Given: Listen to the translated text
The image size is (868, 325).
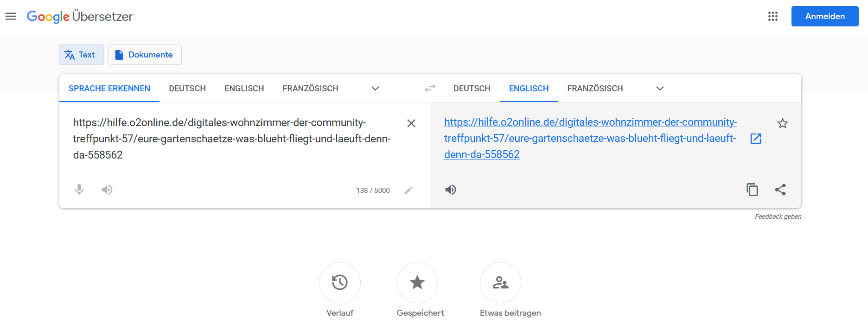Looking at the screenshot, I should [451, 190].
